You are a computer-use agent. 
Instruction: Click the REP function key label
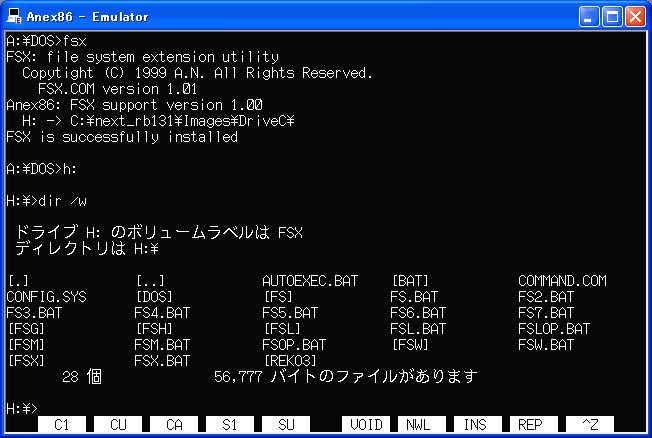[x=533, y=425]
